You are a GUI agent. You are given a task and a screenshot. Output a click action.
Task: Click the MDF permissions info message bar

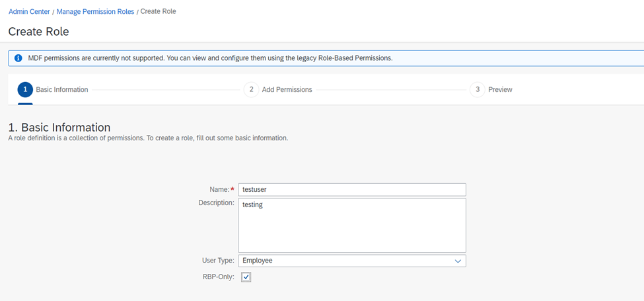[326, 58]
